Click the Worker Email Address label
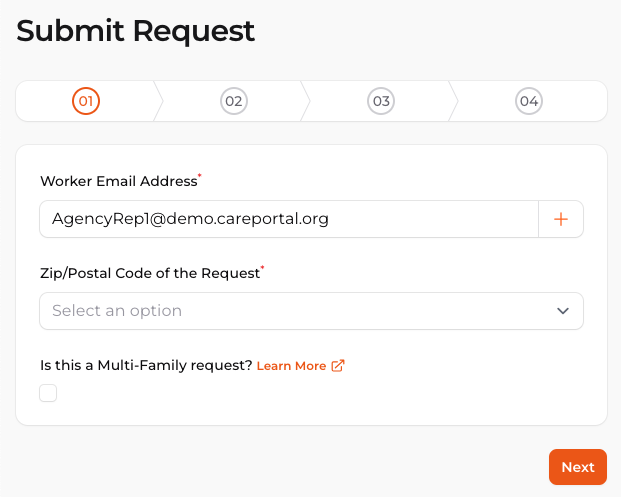This screenshot has height=497, width=621. (x=118, y=181)
